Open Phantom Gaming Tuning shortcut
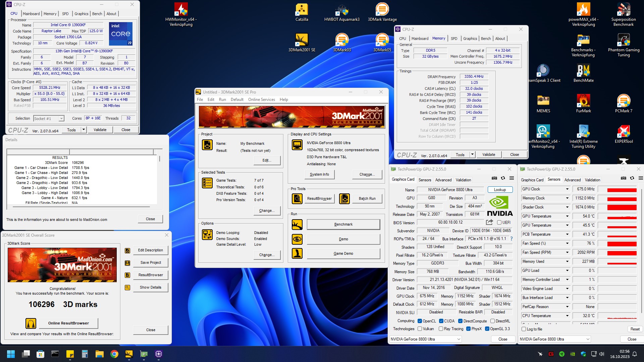 coord(624,45)
